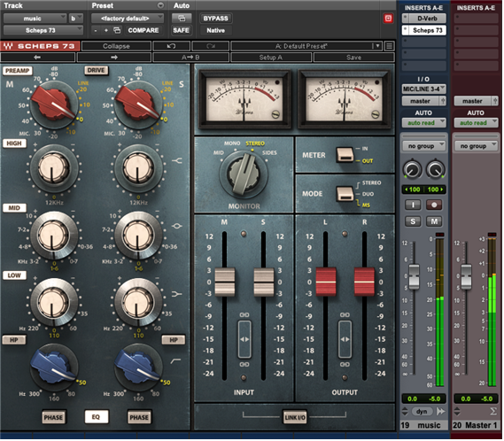504x441 pixels.
Task: Click the SAFE button
Action: (182, 30)
